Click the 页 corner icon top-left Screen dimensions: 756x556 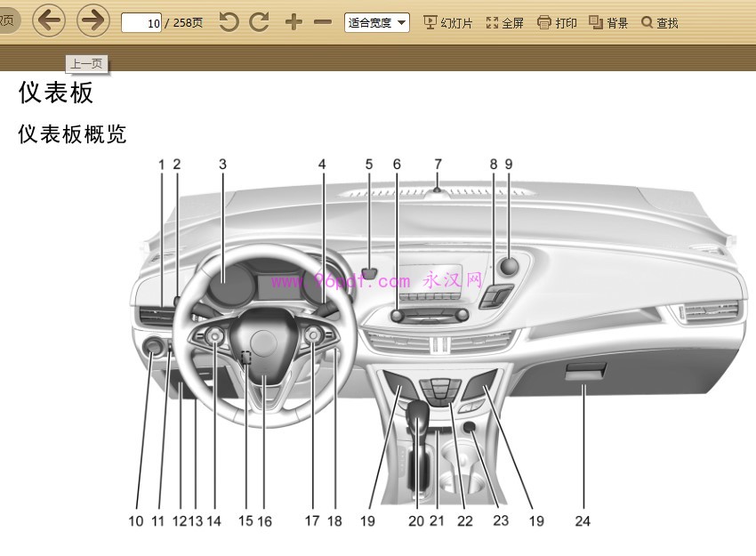click(9, 20)
